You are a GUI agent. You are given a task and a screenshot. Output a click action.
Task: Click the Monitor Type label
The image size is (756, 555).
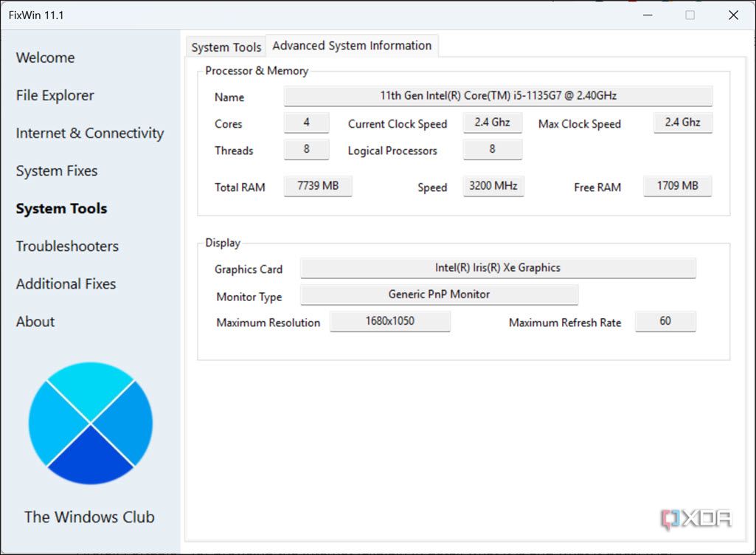[249, 297]
